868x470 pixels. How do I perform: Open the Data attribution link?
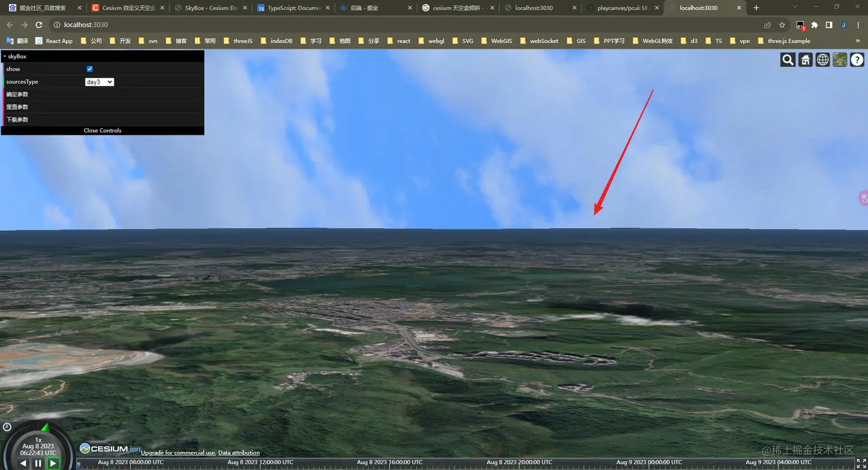(x=239, y=453)
